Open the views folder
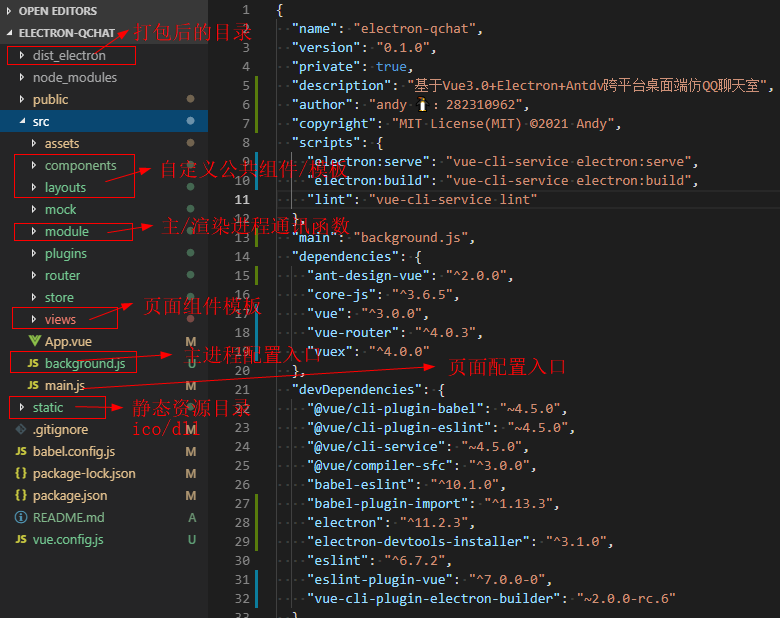The height and width of the screenshot is (618, 780). (x=60, y=320)
